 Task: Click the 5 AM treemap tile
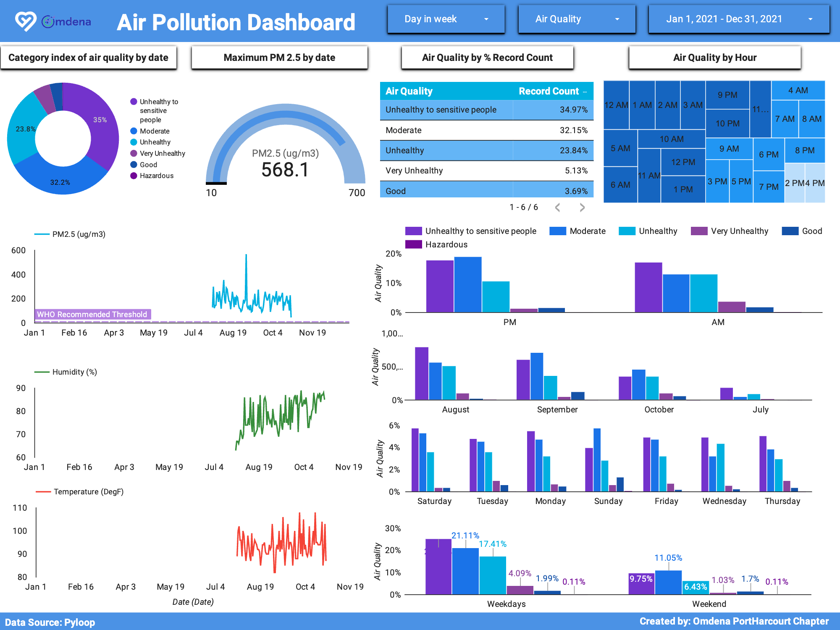coord(620,148)
